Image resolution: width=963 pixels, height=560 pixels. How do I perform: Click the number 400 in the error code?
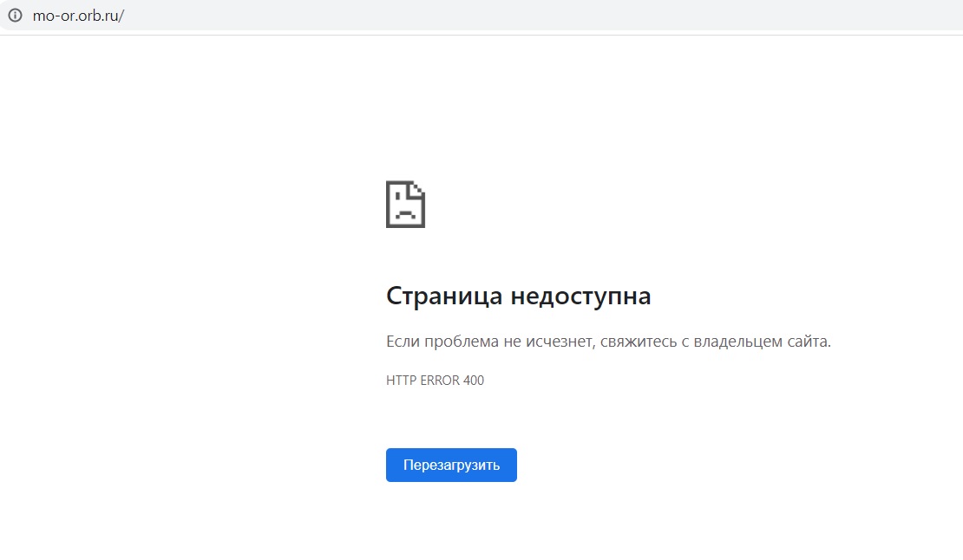pyautogui.click(x=474, y=381)
